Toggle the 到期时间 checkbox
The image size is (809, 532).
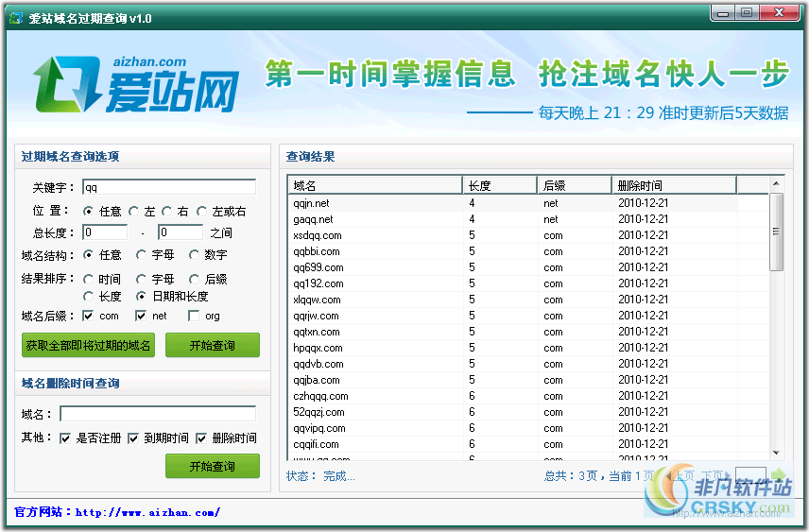133,438
